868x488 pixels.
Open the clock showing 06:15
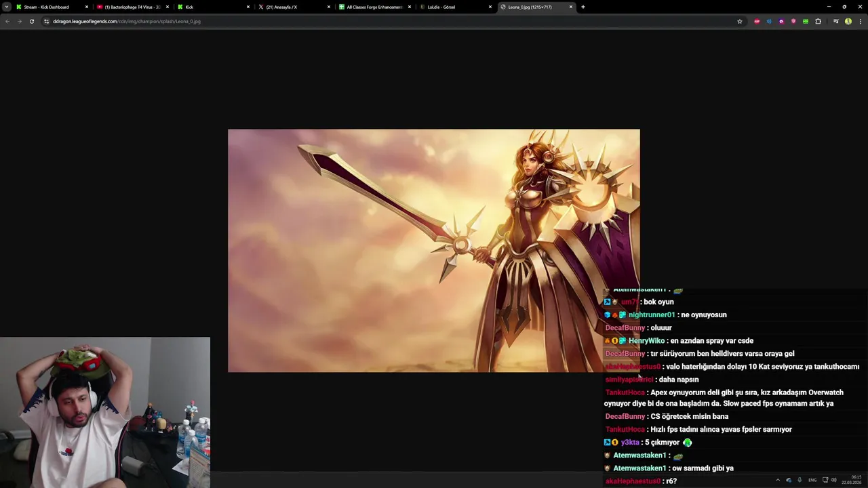852,480
